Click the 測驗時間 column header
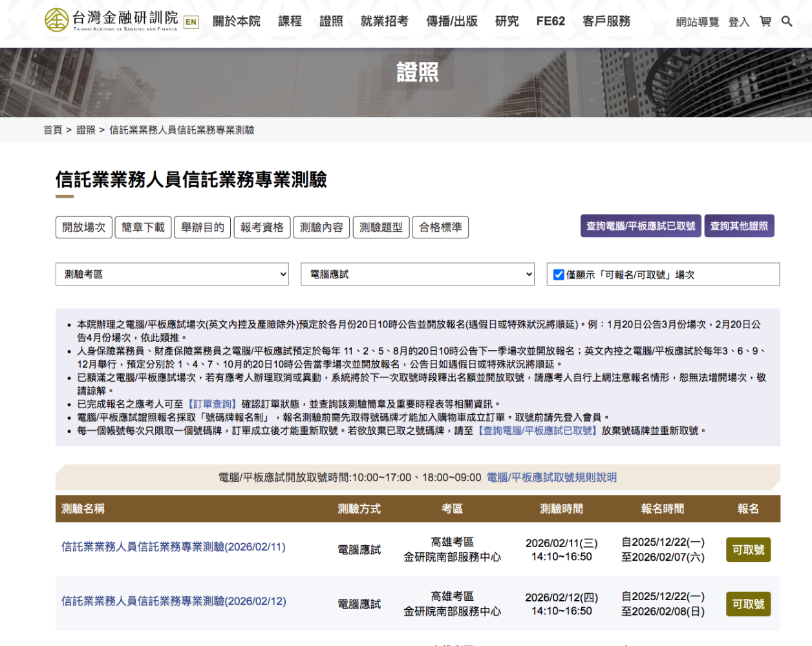 (562, 509)
